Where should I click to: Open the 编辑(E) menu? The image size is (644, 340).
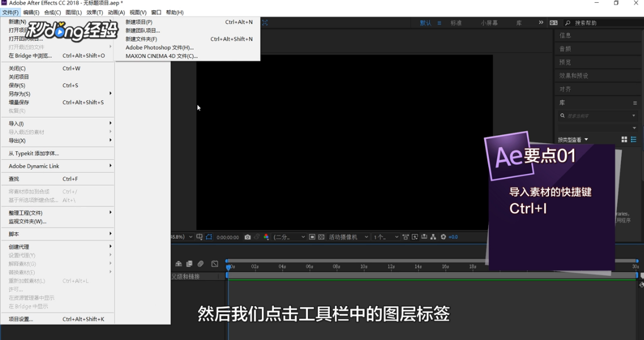pos(31,13)
